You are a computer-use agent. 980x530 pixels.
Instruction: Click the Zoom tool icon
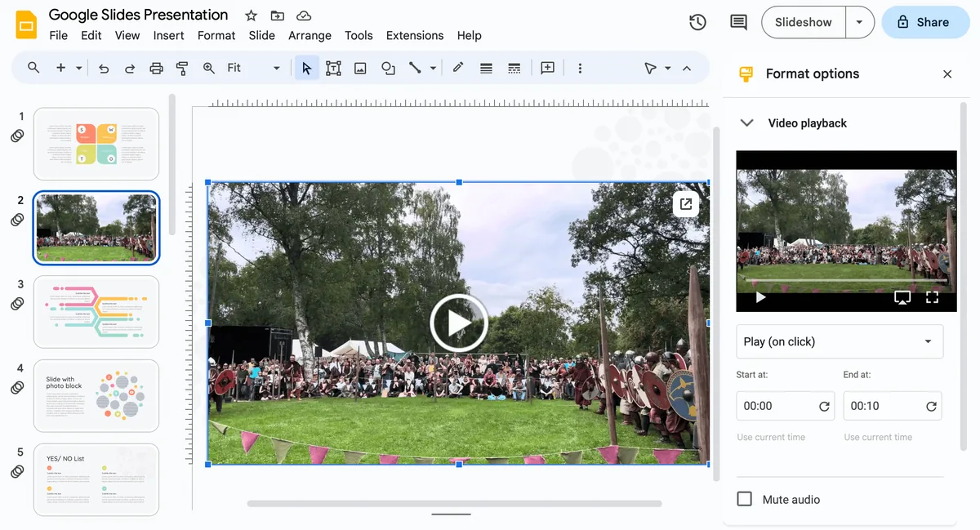point(209,68)
